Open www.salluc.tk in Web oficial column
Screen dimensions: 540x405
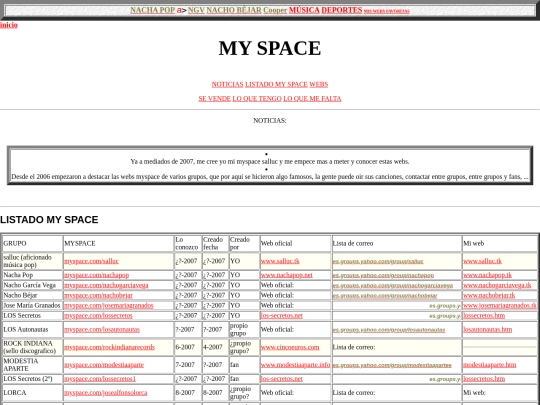point(280,261)
